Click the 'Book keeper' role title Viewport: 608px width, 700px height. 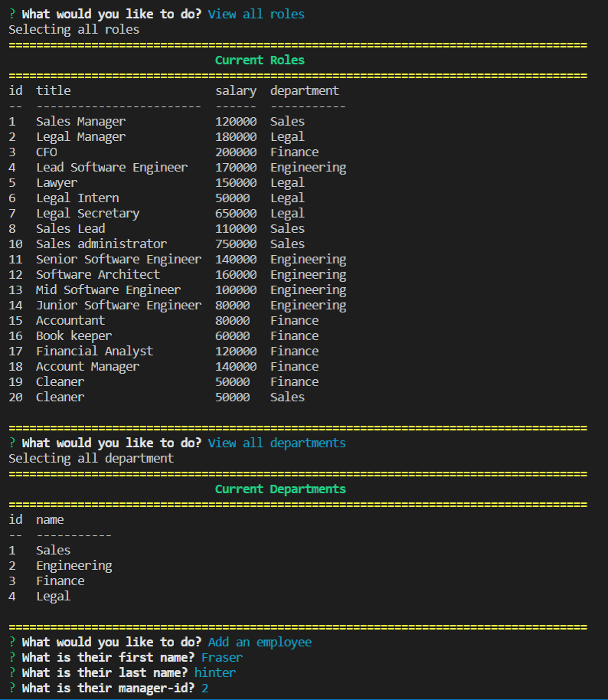tap(74, 336)
